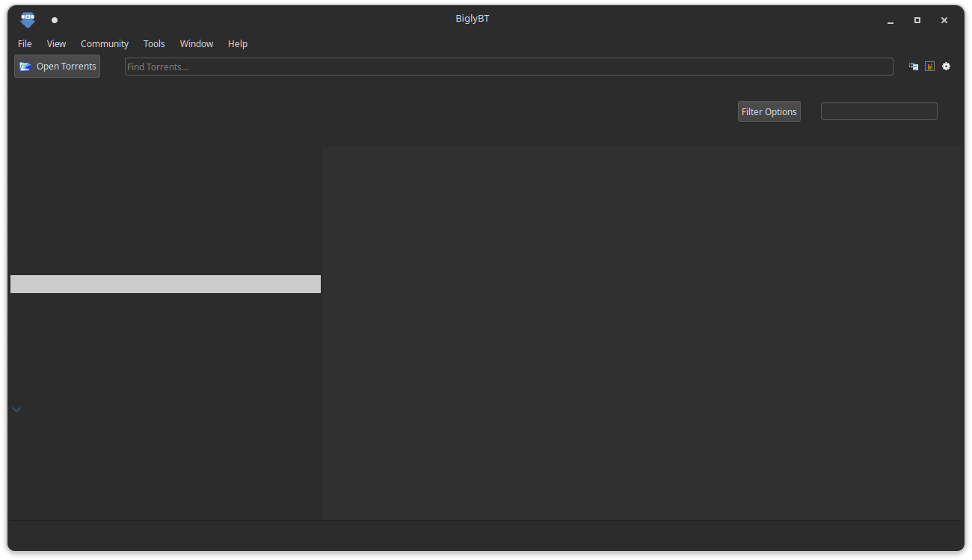Screen dimensions: 972x560
Task: Click the status indicator dot near the logo
Action: point(54,20)
